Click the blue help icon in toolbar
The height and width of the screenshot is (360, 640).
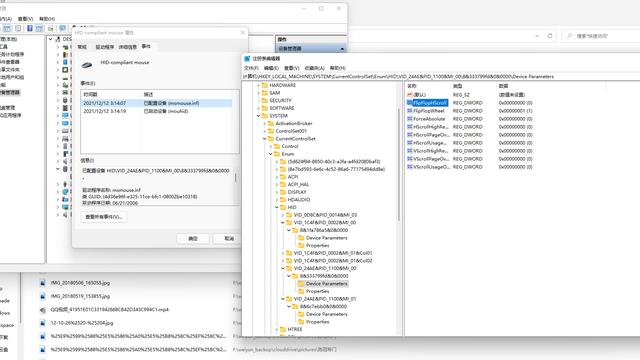[x=30, y=28]
